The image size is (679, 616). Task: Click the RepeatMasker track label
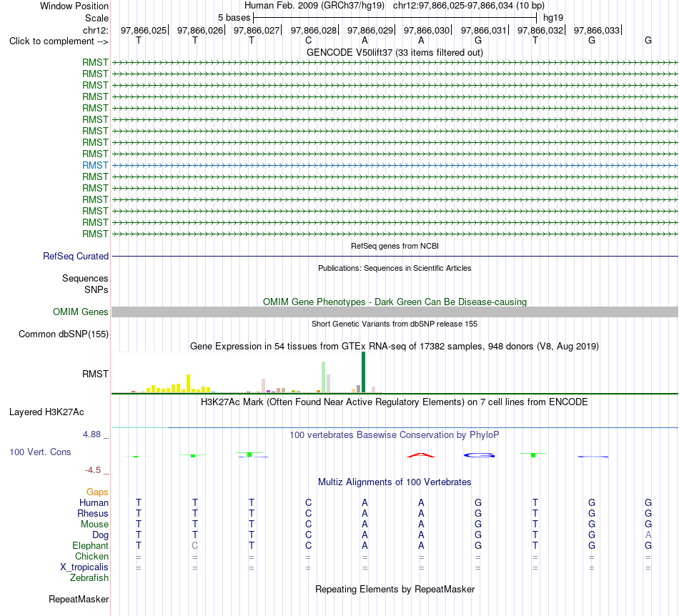[79, 599]
